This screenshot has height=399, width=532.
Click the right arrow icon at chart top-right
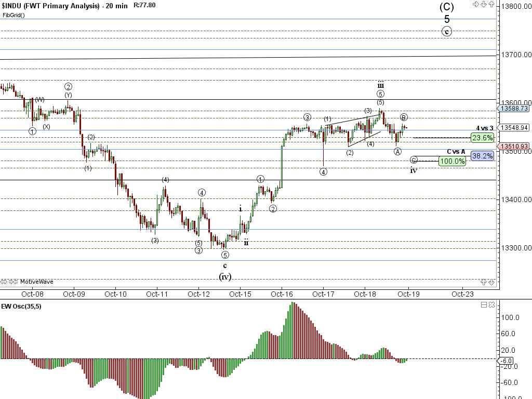(475, 5)
